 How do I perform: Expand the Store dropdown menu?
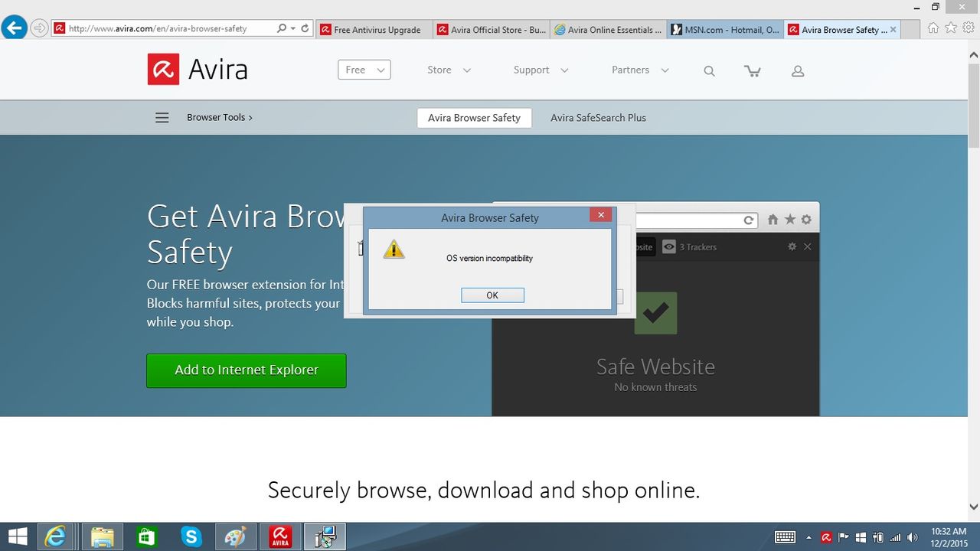pos(449,70)
